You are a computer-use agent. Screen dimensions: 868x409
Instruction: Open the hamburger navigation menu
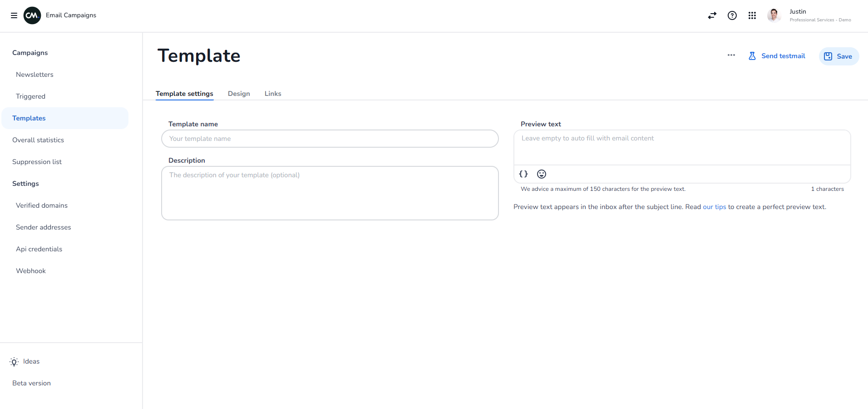(14, 15)
